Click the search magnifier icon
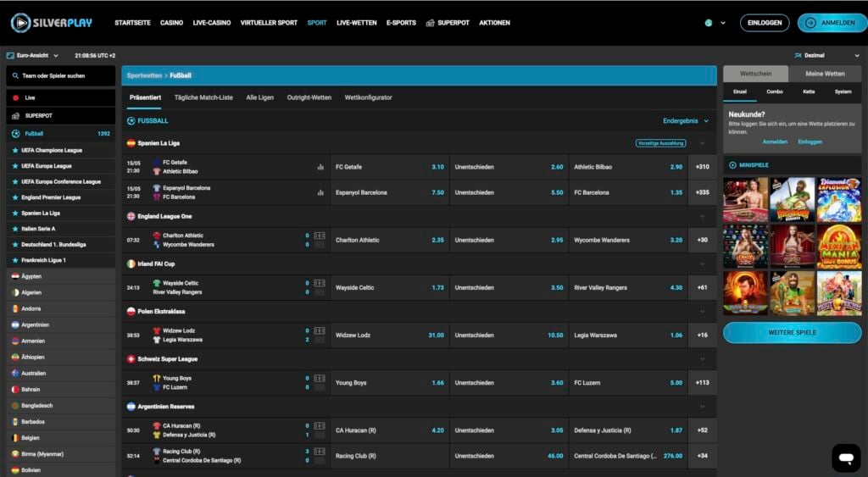Viewport: 868px width, 477px height. click(15, 75)
